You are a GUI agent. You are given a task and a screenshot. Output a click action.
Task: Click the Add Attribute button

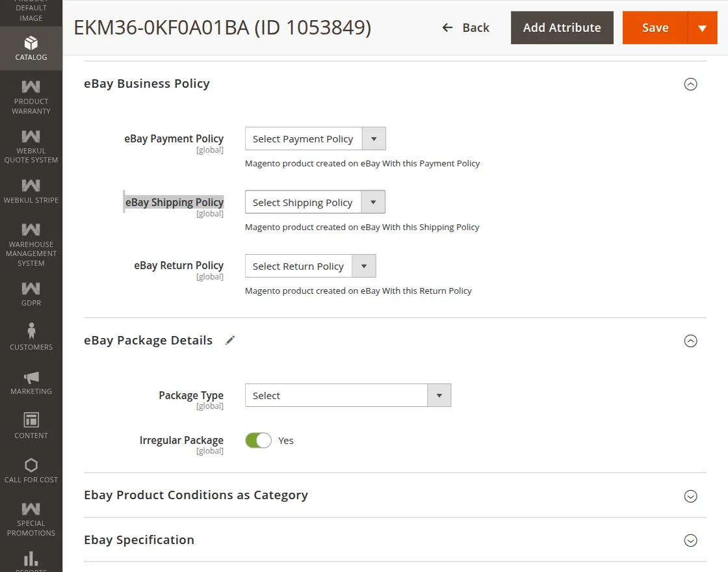562,28
